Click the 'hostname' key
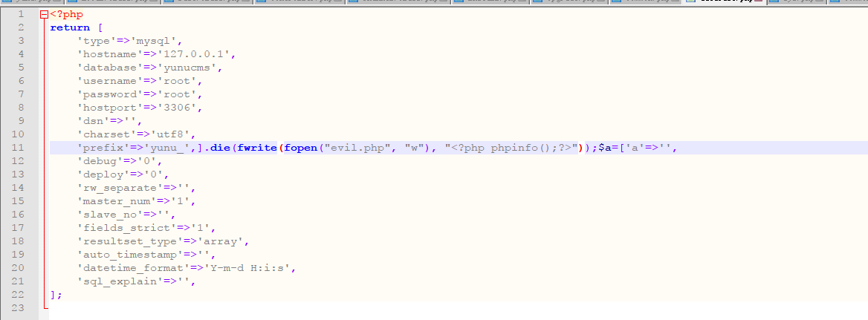 pos(110,55)
